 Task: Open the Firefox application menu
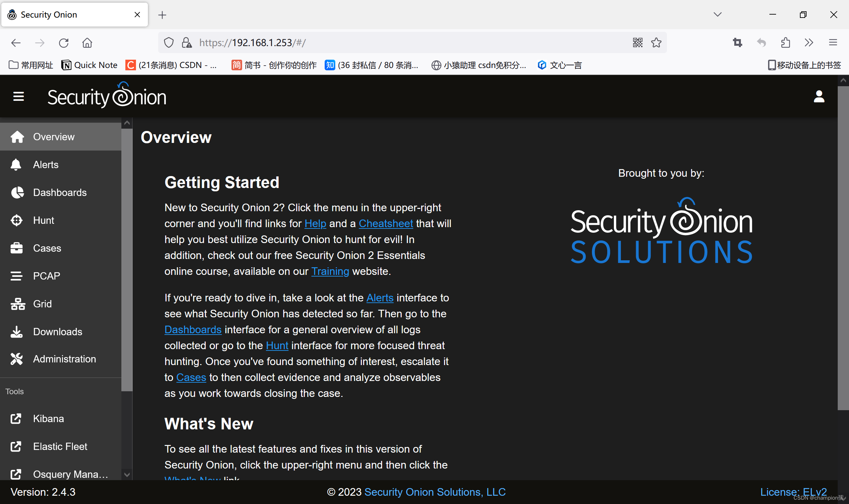(x=833, y=43)
